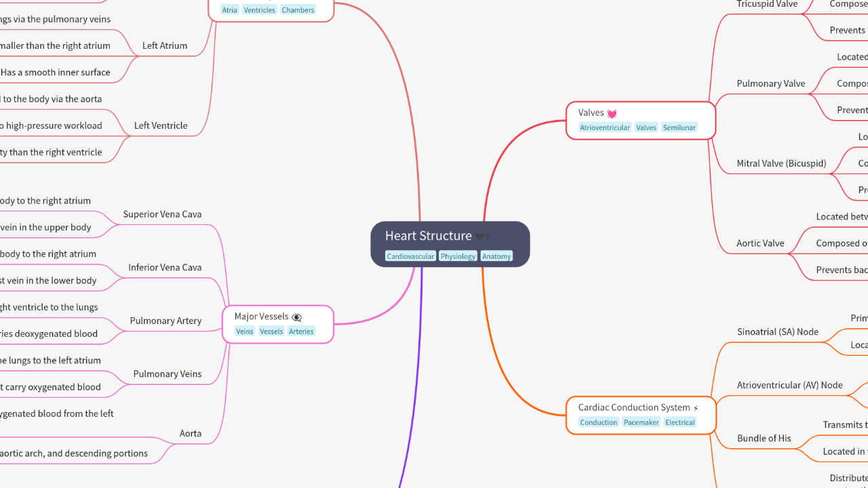
Task: Click the Cardiovascular tag on the central node
Action: pyautogui.click(x=410, y=256)
